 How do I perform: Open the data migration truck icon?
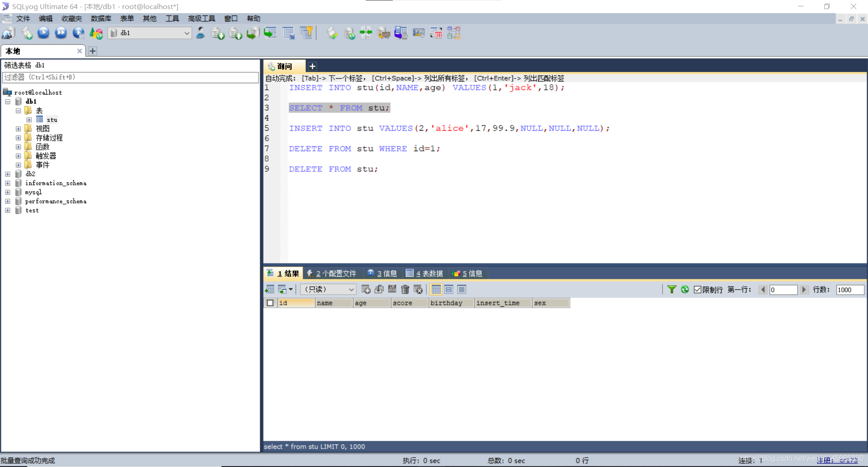(384, 33)
